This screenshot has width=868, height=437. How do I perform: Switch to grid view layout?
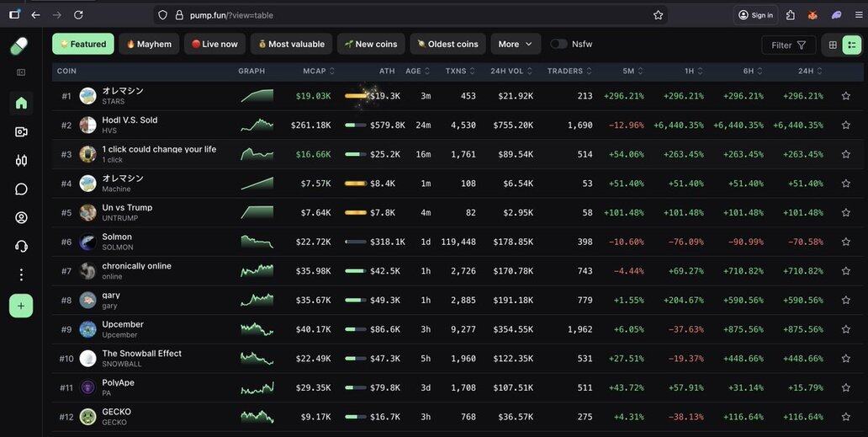[x=833, y=45]
